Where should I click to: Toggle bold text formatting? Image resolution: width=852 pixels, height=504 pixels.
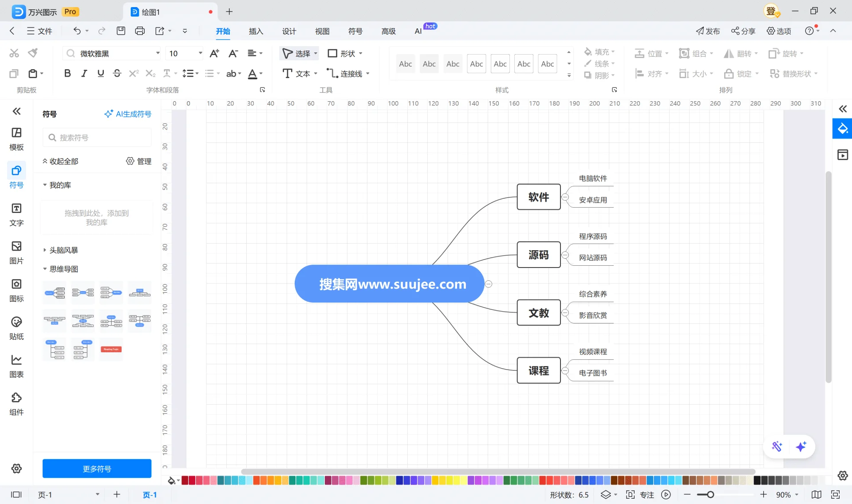(x=67, y=73)
